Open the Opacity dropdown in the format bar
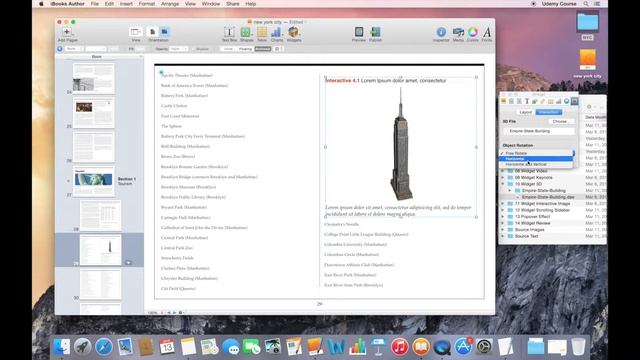The width and height of the screenshot is (640, 360). coord(179,49)
